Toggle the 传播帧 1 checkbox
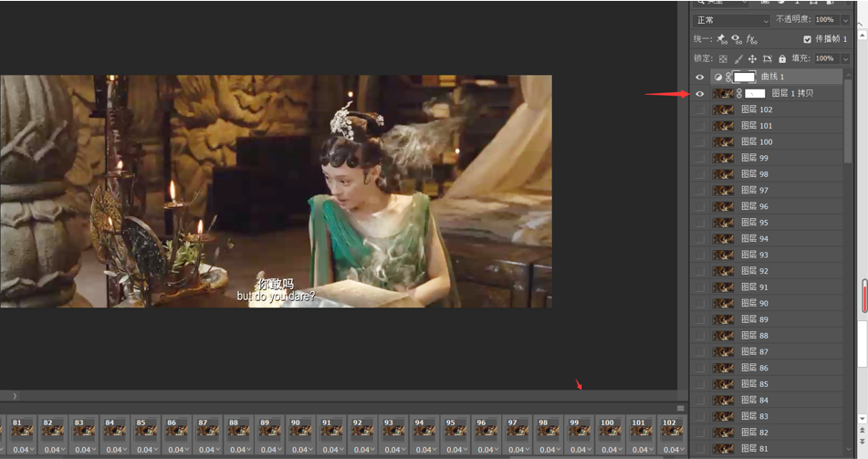This screenshot has width=868, height=459. pyautogui.click(x=807, y=39)
